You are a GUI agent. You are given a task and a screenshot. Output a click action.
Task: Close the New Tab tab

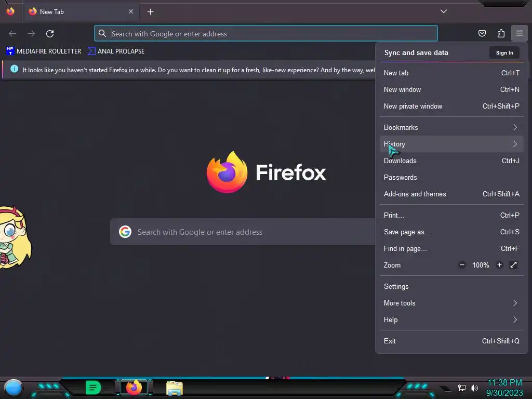[x=131, y=11]
